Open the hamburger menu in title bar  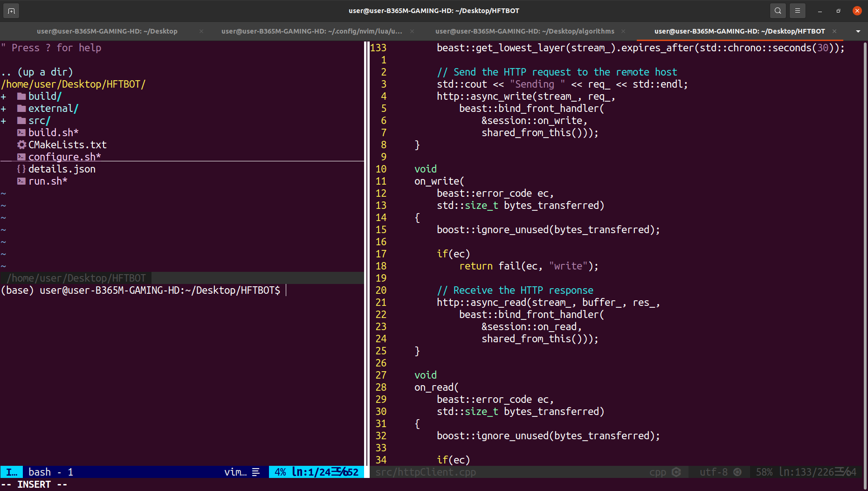point(798,11)
